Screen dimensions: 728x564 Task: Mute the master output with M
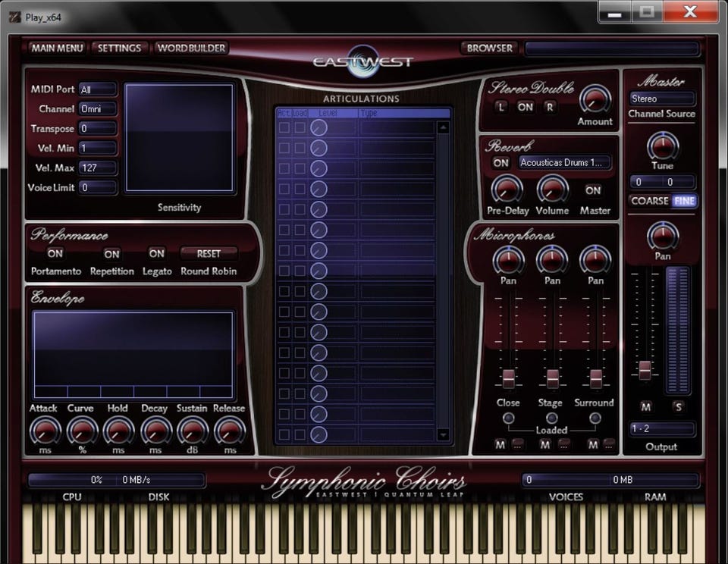[645, 407]
